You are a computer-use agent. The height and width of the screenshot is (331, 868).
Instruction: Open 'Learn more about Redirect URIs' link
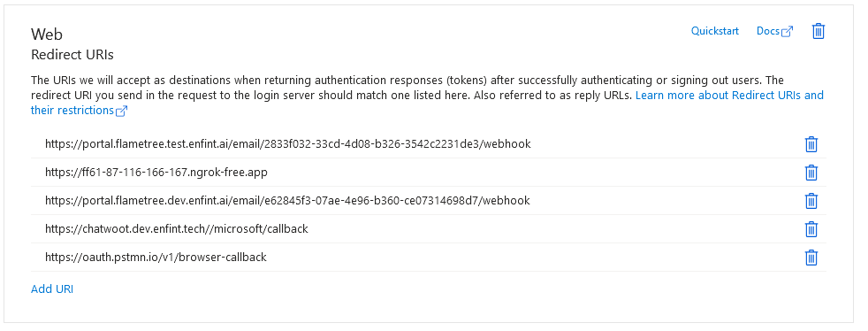(729, 96)
